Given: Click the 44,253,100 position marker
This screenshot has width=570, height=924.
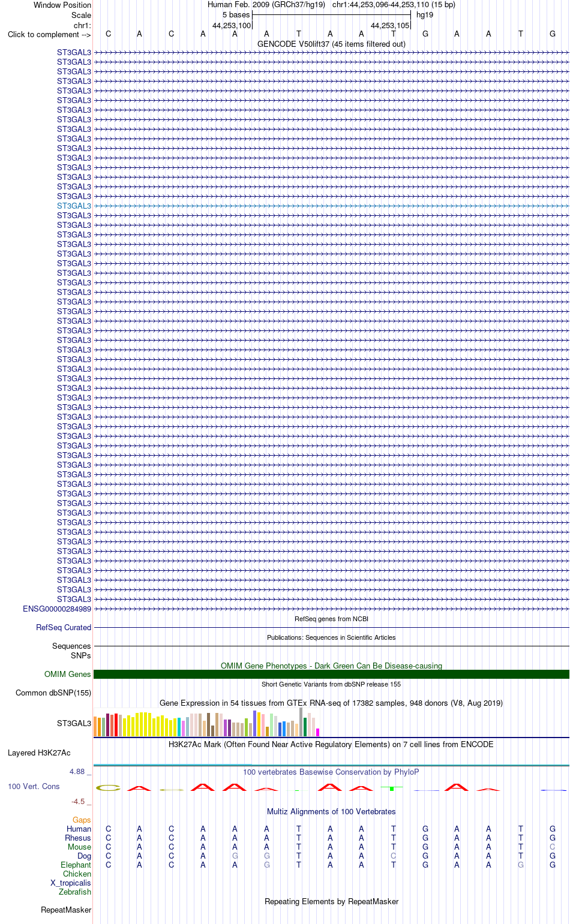Looking at the screenshot, I should pyautogui.click(x=232, y=25).
